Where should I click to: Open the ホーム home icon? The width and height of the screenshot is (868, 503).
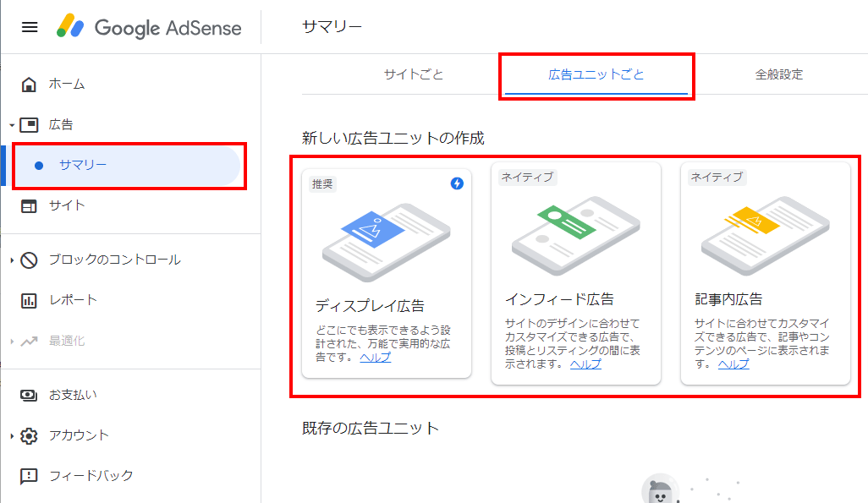pos(29,85)
